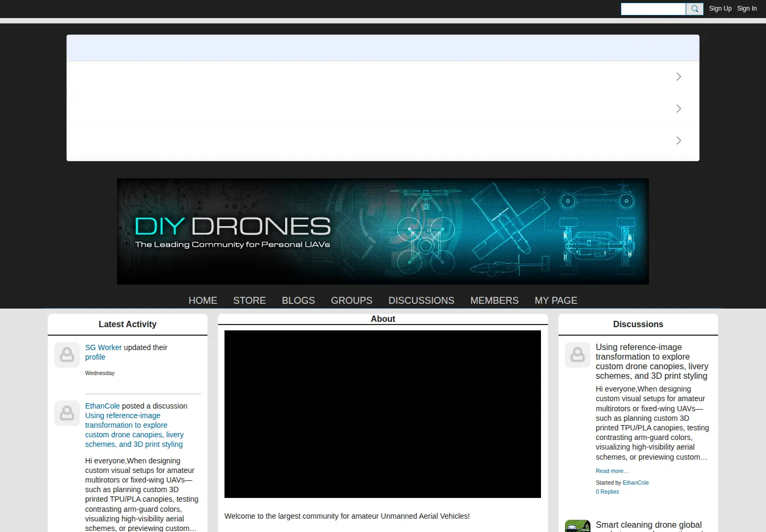Open the "Smart cleaning drone global" discussion title
Image resolution: width=766 pixels, height=532 pixels.
pyautogui.click(x=648, y=525)
